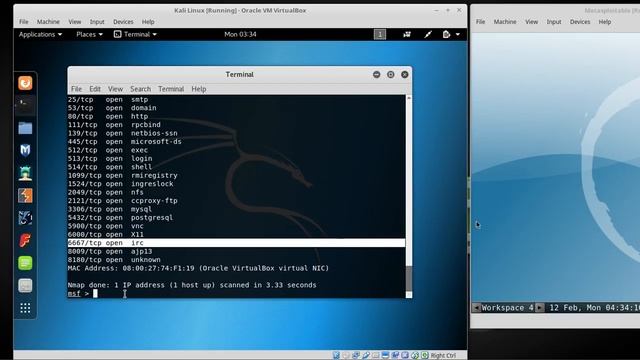Screen dimensions: 640x360
Task: Open the green notes app in dock
Action: click(x=25, y=263)
